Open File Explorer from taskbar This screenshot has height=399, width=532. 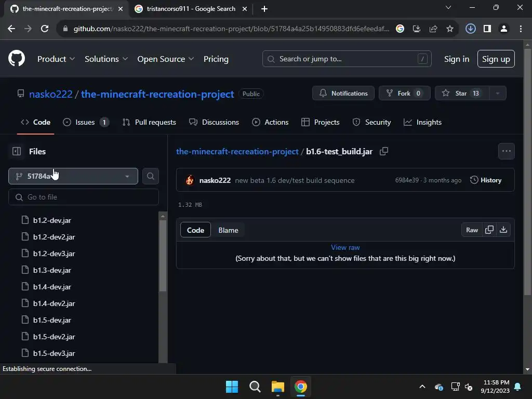[277, 387]
